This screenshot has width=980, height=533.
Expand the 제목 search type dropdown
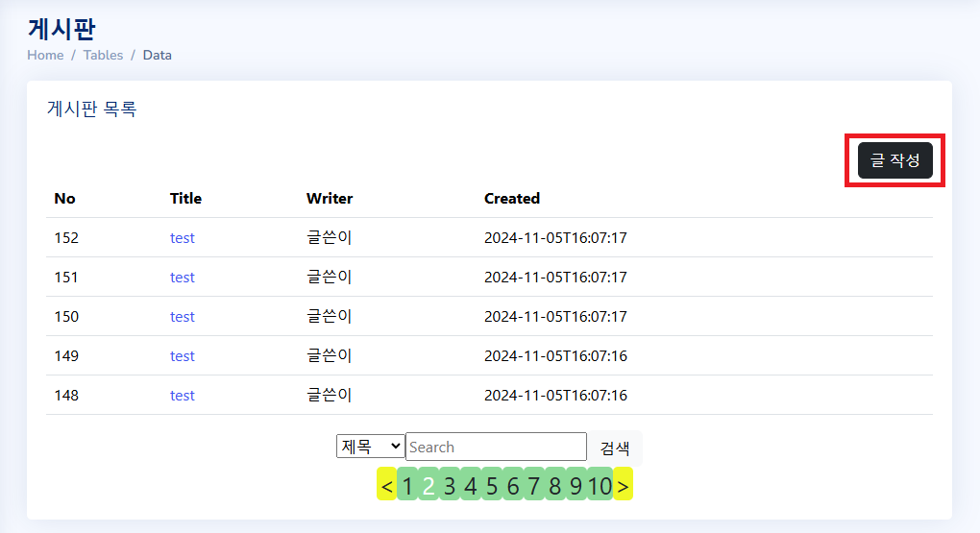click(371, 447)
